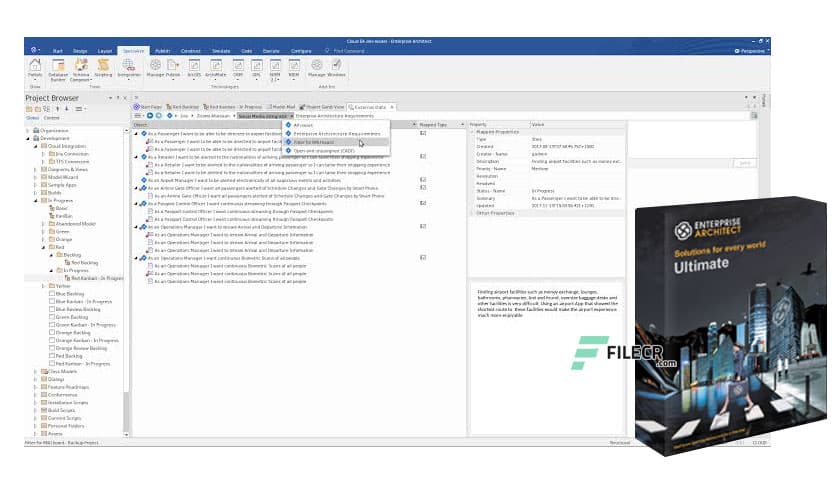Close the External data tab
This screenshot has height=484, width=836.
pyautogui.click(x=392, y=107)
